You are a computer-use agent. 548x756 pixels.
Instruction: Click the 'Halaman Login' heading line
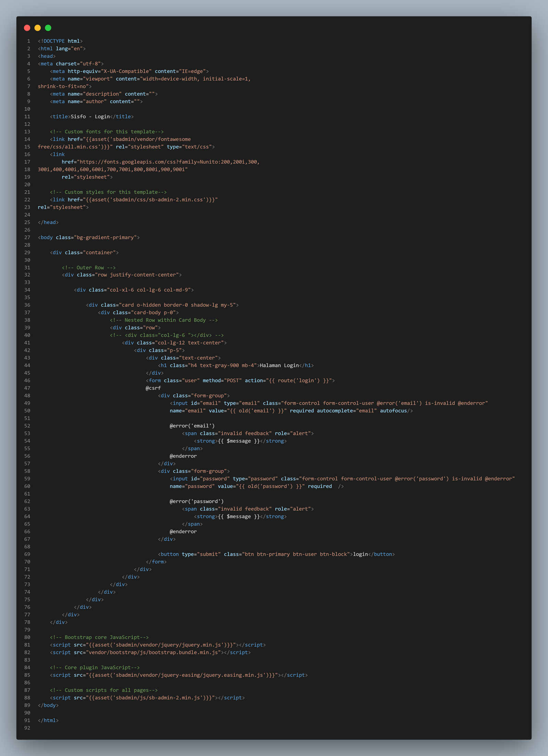click(236, 365)
